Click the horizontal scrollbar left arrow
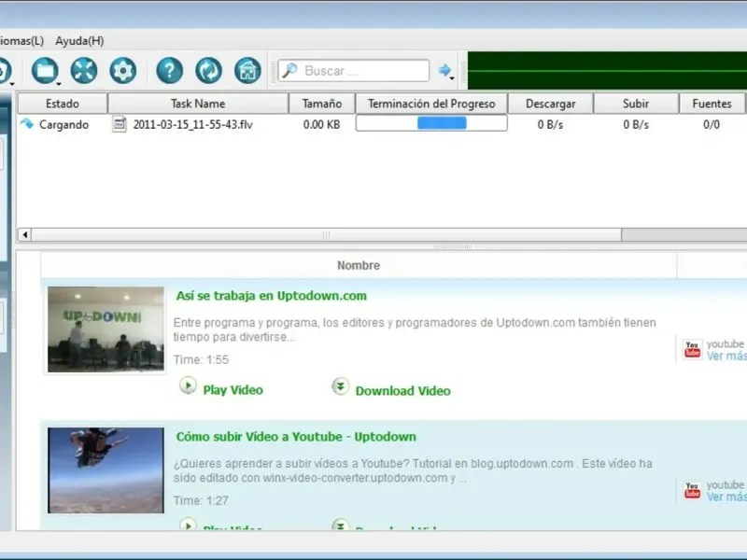Image resolution: width=747 pixels, height=560 pixels. click(25, 234)
